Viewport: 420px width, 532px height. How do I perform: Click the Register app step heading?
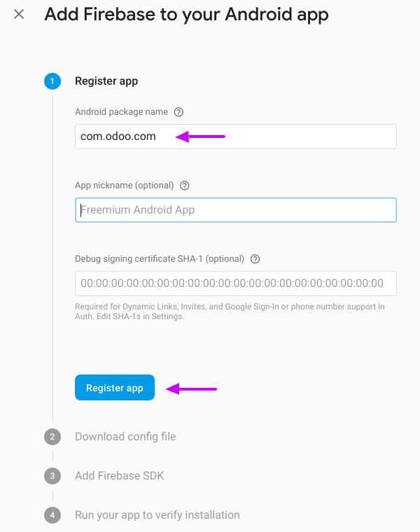[106, 81]
